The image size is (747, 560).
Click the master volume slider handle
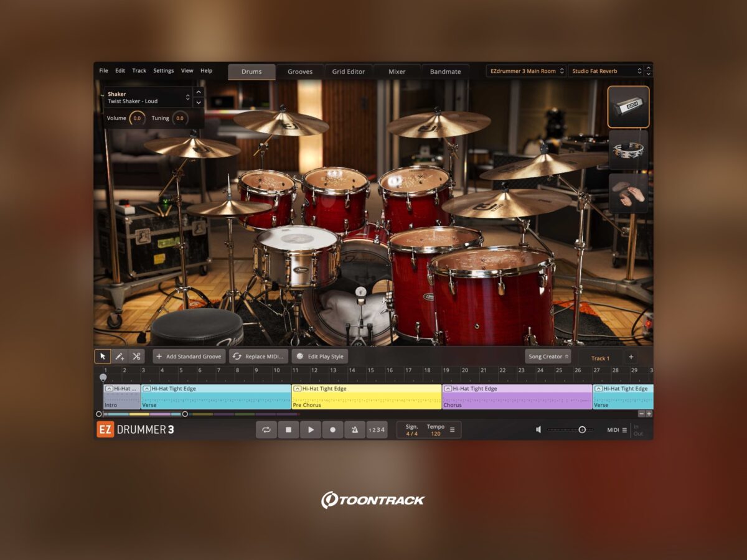[582, 429]
